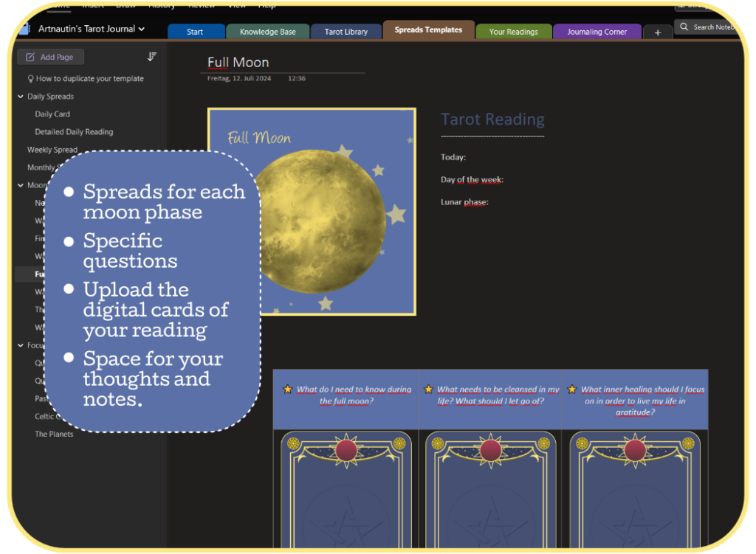Image resolution: width=756 pixels, height=554 pixels.
Task: Open the Detailed Daily Reading page
Action: pyautogui.click(x=74, y=132)
